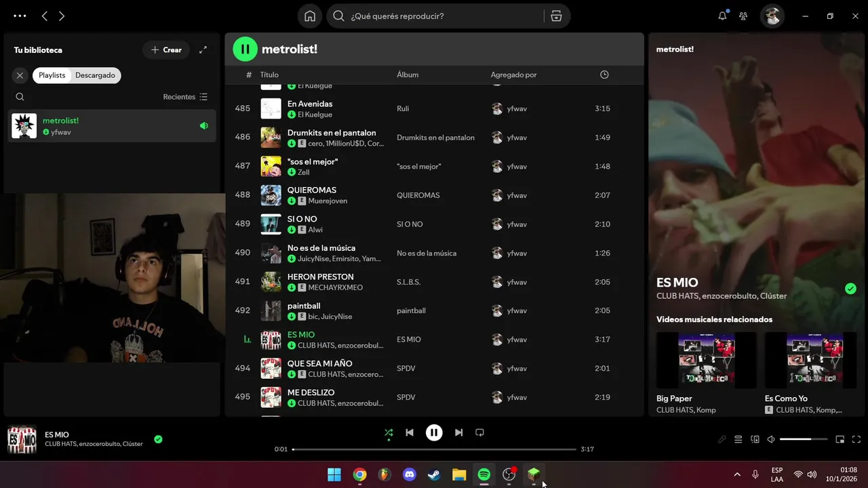This screenshot has height=488, width=868.
Task: Pause using the green playlist header button
Action: tap(245, 49)
